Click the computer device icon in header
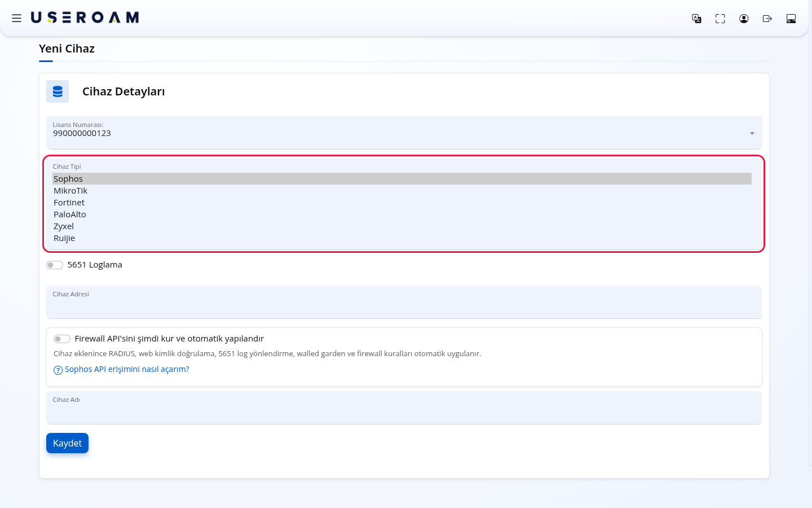812x508 pixels. click(x=791, y=19)
